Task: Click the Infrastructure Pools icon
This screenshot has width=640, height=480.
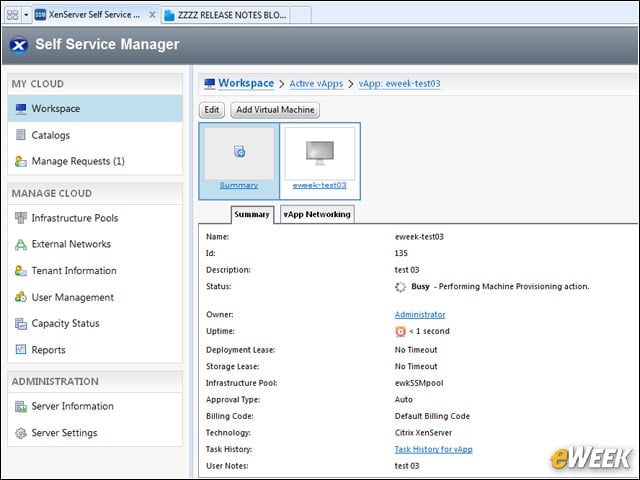Action: click(20, 218)
